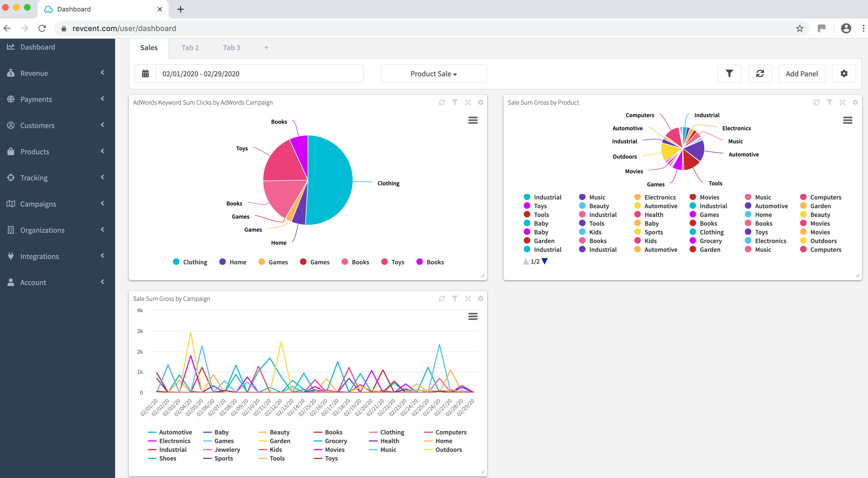Click the Add Panel button
Image resolution: width=868 pixels, height=478 pixels.
point(802,73)
